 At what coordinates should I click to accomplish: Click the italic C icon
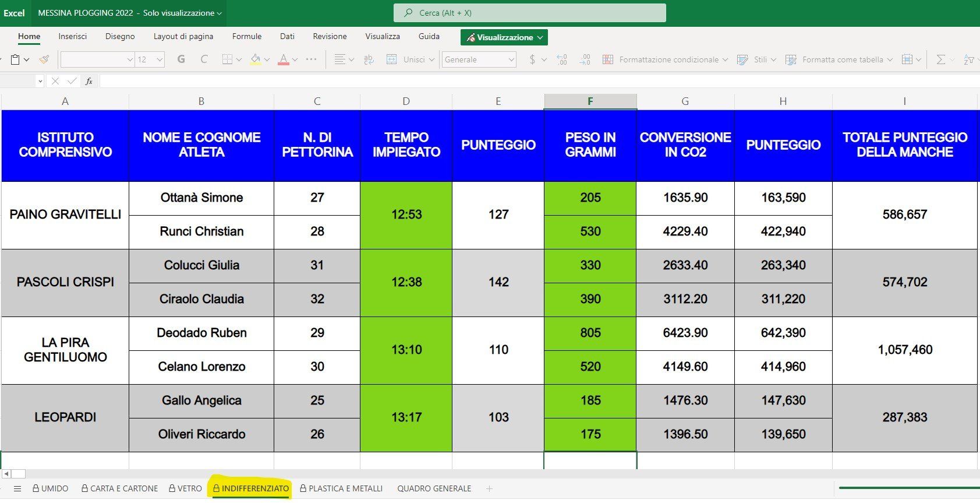(x=204, y=59)
